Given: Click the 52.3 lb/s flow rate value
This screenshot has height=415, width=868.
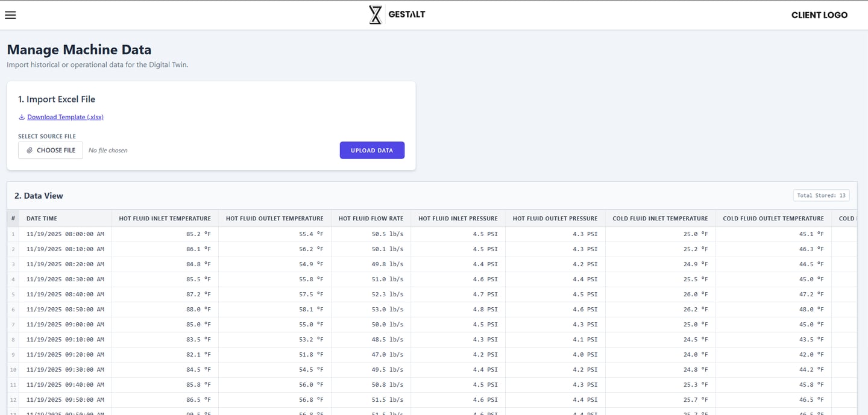Looking at the screenshot, I should (387, 294).
